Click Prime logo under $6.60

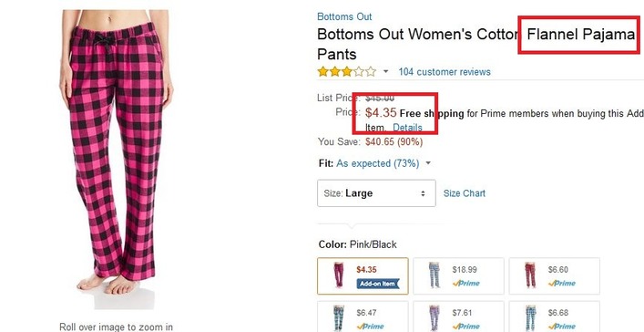pyautogui.click(x=561, y=283)
